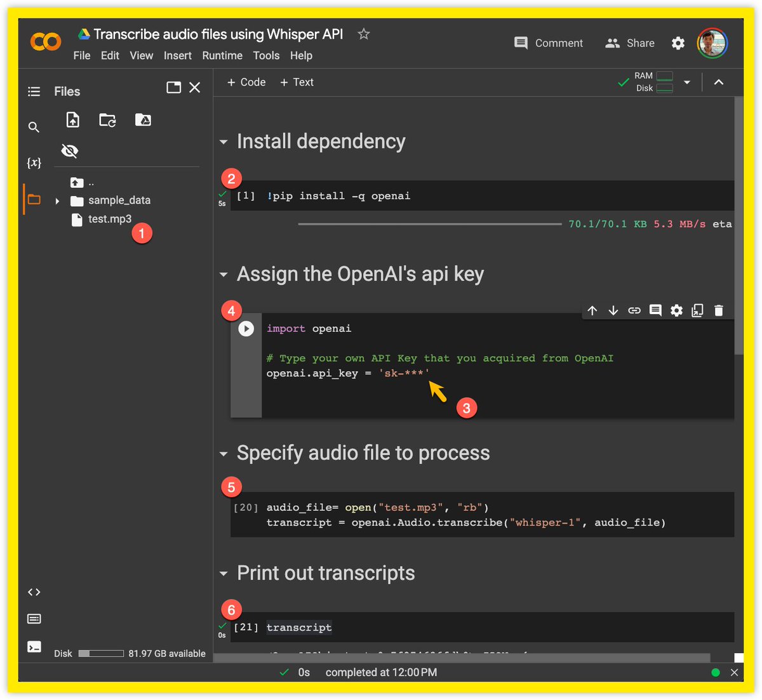Open the Terminal icon in sidebar

click(34, 647)
